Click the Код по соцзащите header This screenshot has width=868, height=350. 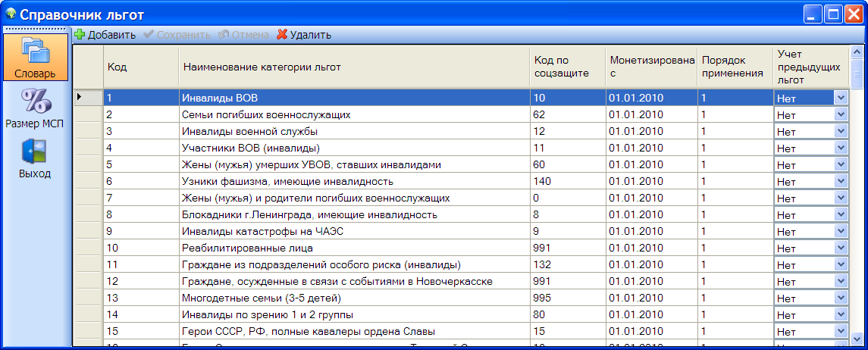click(x=566, y=67)
